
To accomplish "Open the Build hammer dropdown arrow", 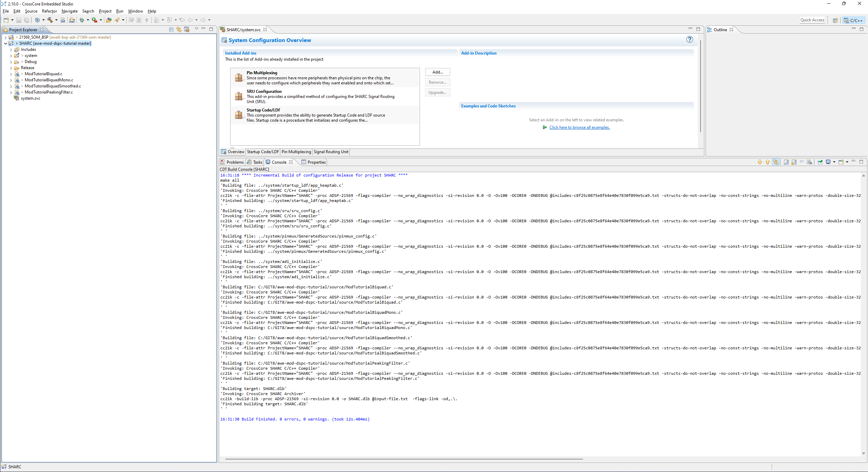I will pos(56,20).
